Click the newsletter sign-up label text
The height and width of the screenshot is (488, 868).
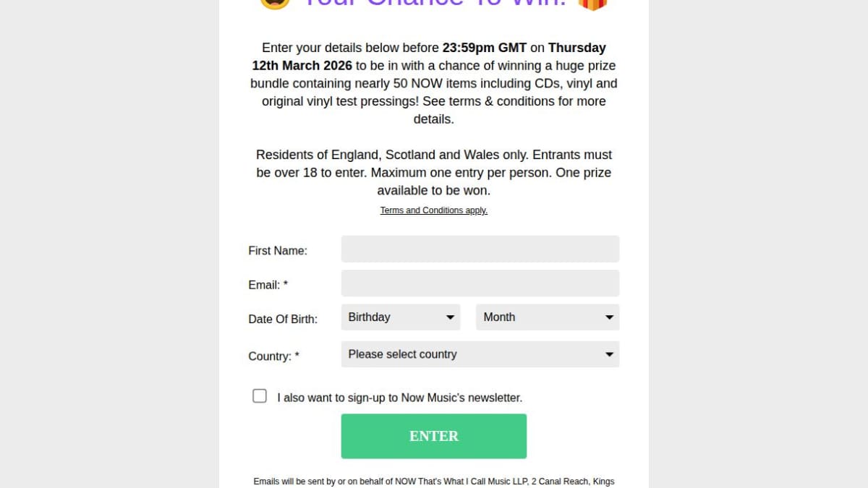point(399,398)
